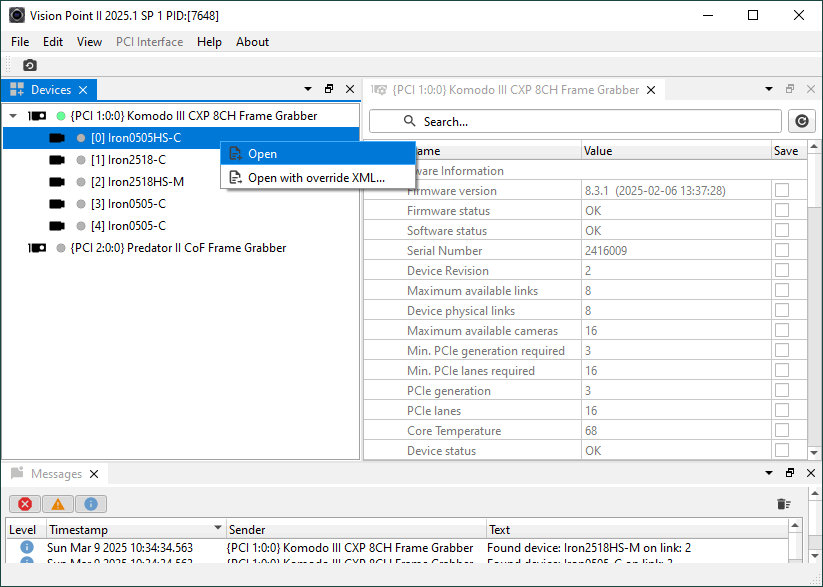Screen dimensions: 823x587
Task: Tick the Save checkbox for Core Temperature
Action: pyautogui.click(x=781, y=431)
